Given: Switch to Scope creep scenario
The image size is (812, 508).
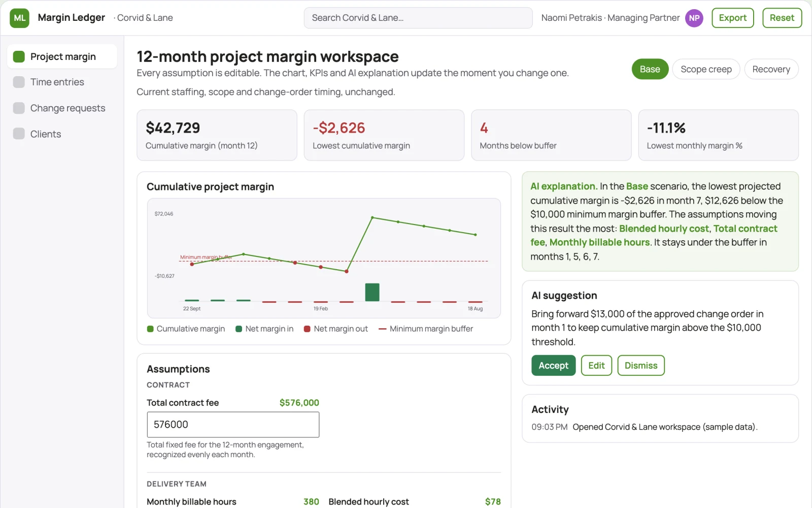Looking at the screenshot, I should 706,69.
